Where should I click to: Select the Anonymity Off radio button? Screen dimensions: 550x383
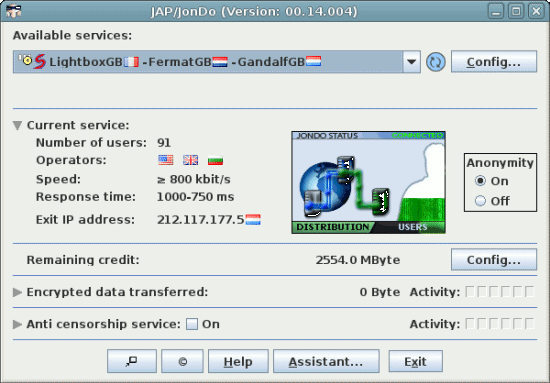pos(480,201)
